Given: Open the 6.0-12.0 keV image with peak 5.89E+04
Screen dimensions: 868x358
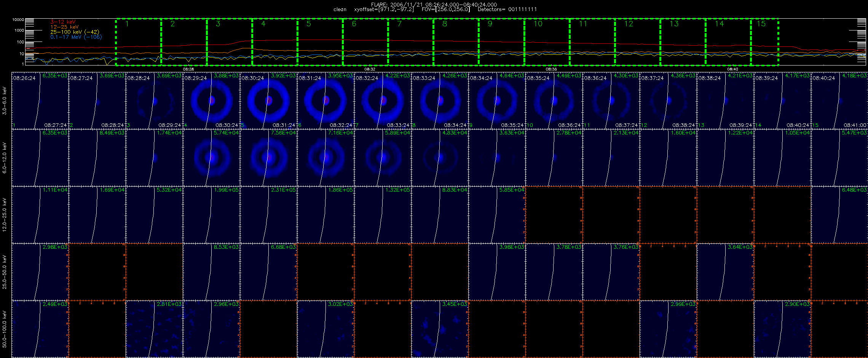Looking at the screenshot, I should click(383, 158).
